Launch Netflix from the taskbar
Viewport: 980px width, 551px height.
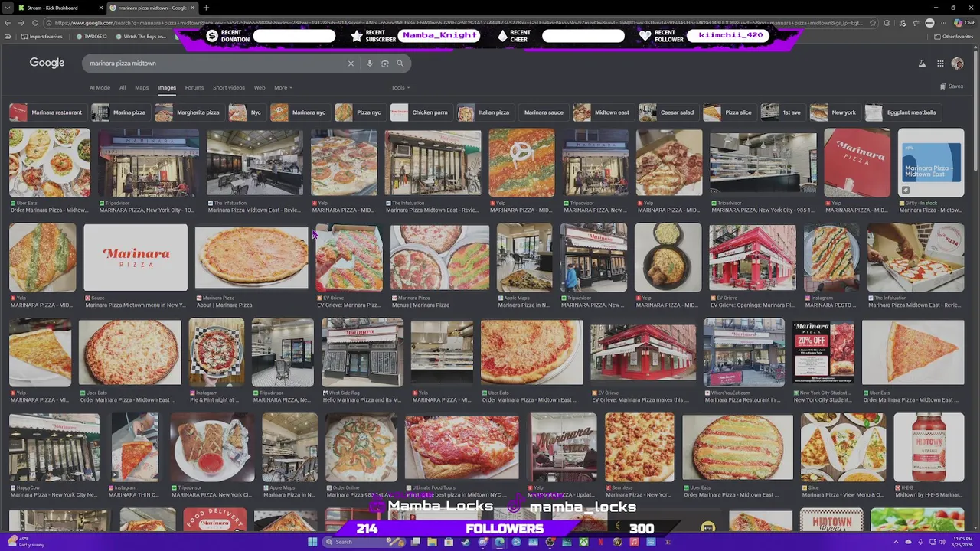point(600,542)
